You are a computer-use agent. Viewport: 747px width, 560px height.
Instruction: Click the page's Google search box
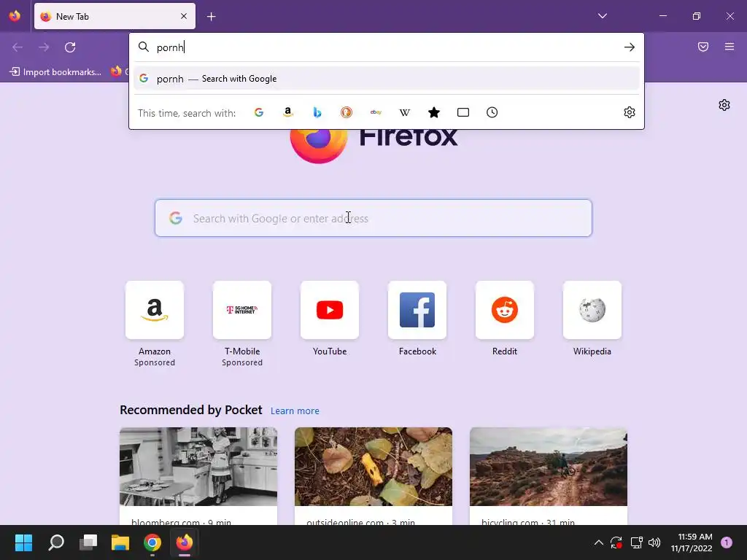click(x=373, y=218)
